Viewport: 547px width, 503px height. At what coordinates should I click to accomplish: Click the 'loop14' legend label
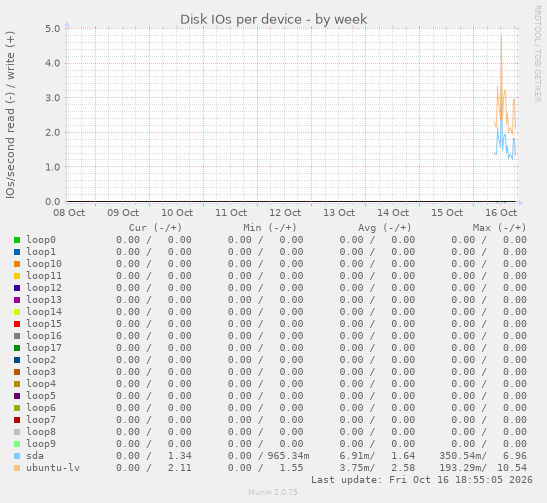pyautogui.click(x=44, y=312)
